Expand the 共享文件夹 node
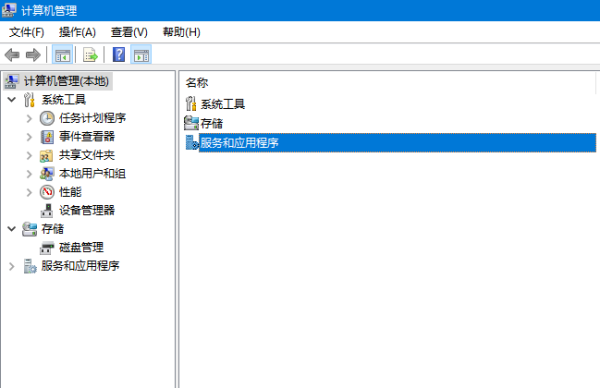The image size is (600, 388). pyautogui.click(x=29, y=155)
